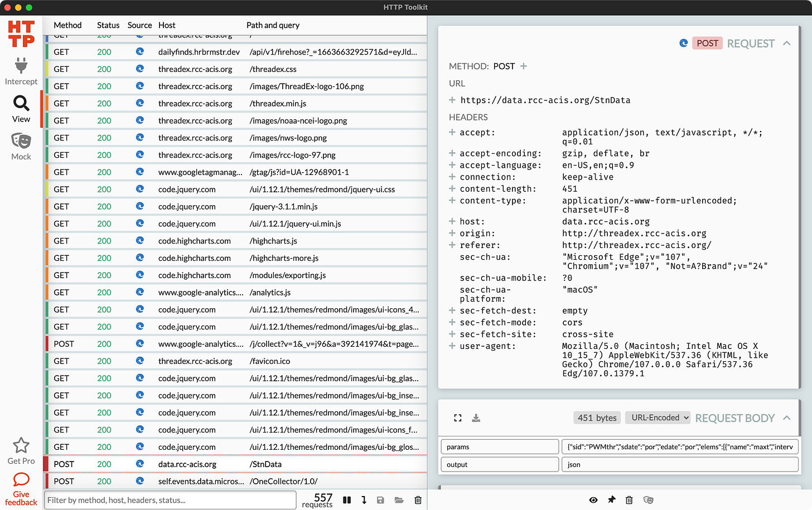This screenshot has width=812, height=510.
Task: Collapse the REQUEST BODY card chevron
Action: point(786,417)
